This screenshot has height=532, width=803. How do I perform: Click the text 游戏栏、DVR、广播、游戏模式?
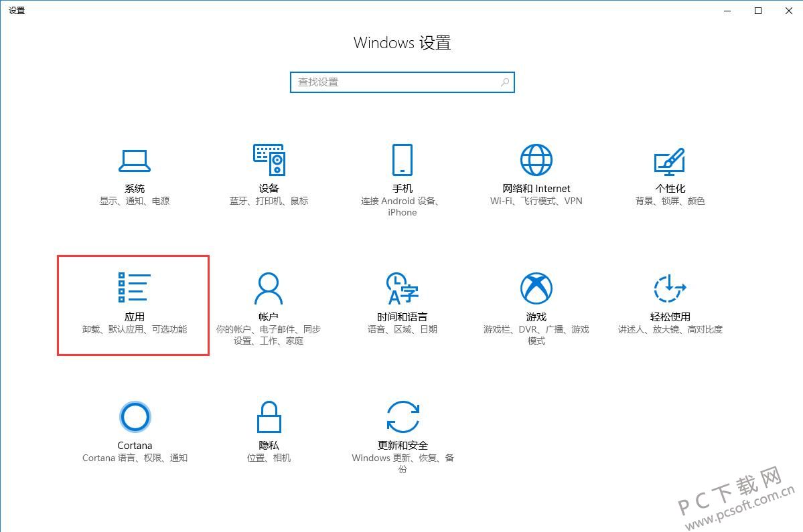[536, 335]
